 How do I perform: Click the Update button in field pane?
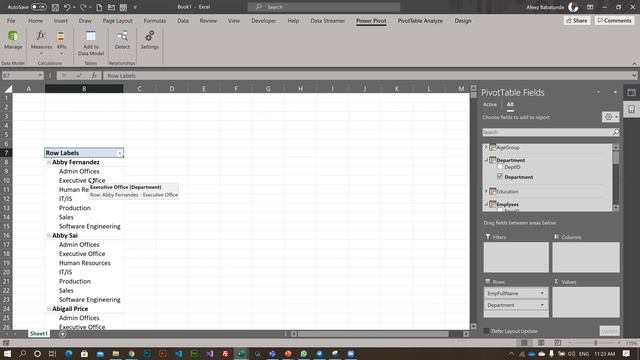click(x=609, y=331)
